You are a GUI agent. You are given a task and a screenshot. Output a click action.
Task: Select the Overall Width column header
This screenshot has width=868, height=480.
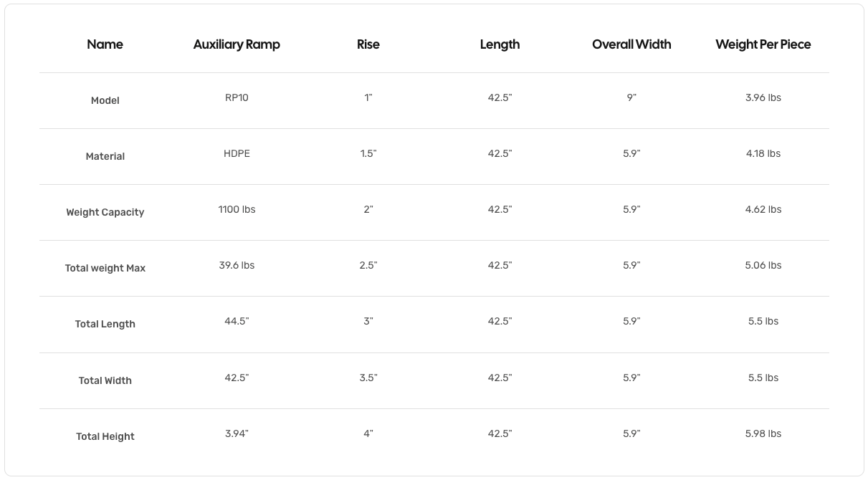631,44
